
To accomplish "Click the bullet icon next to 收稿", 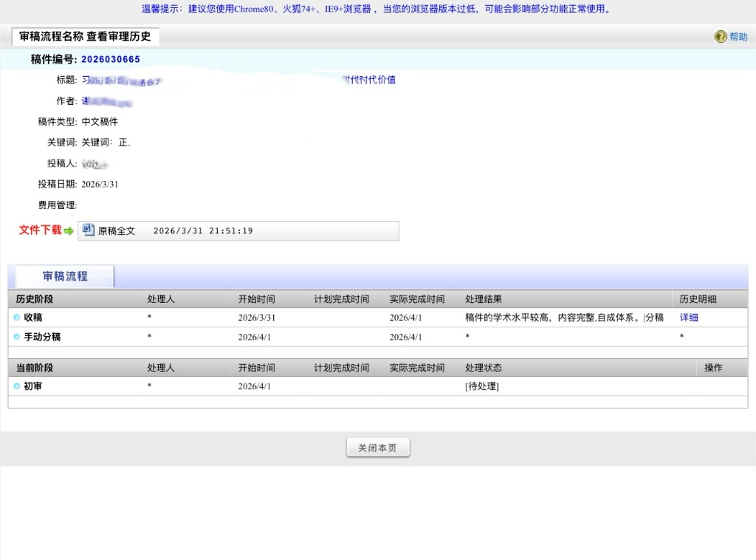I will 17,318.
